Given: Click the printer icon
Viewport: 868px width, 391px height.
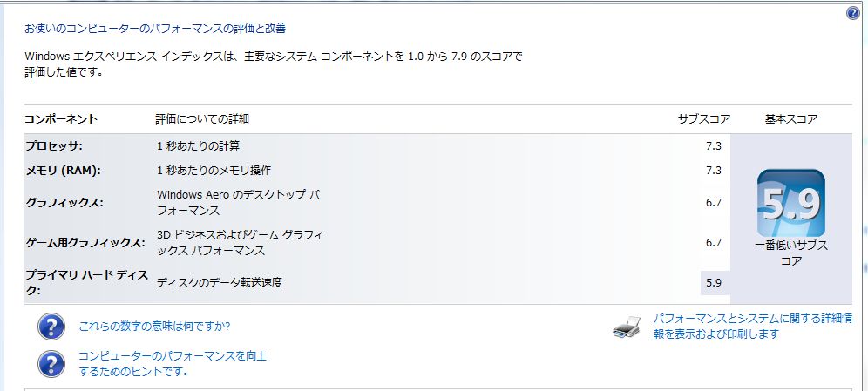Looking at the screenshot, I should [627, 327].
